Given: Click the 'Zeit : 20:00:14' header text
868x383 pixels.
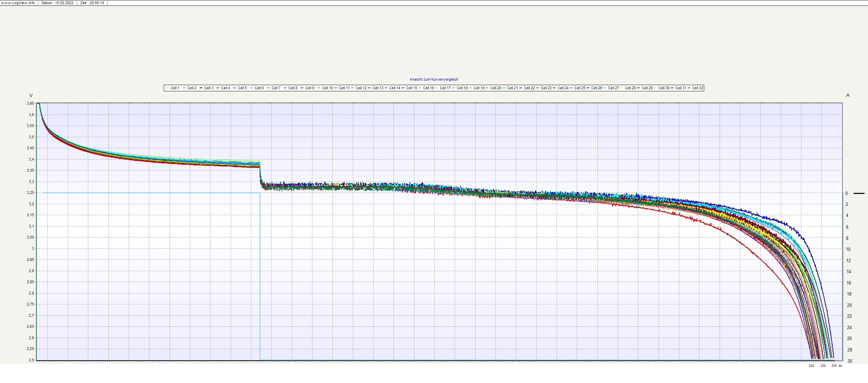Looking at the screenshot, I should [x=92, y=3].
